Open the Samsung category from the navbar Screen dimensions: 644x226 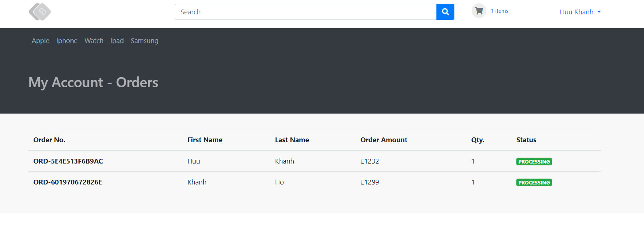point(144,40)
